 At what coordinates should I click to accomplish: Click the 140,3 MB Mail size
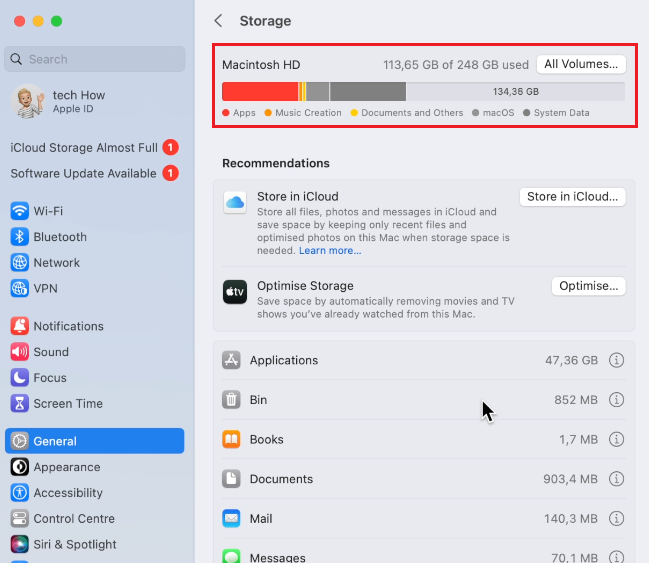click(x=571, y=518)
